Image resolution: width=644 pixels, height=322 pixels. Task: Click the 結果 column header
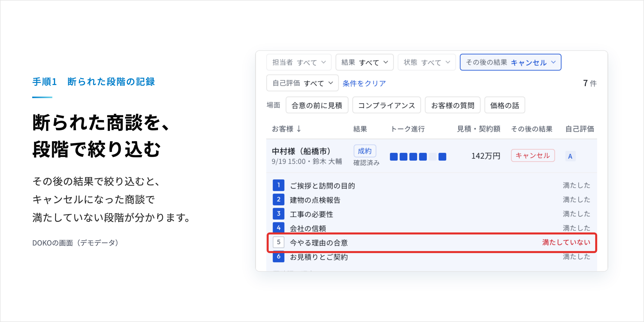point(360,129)
